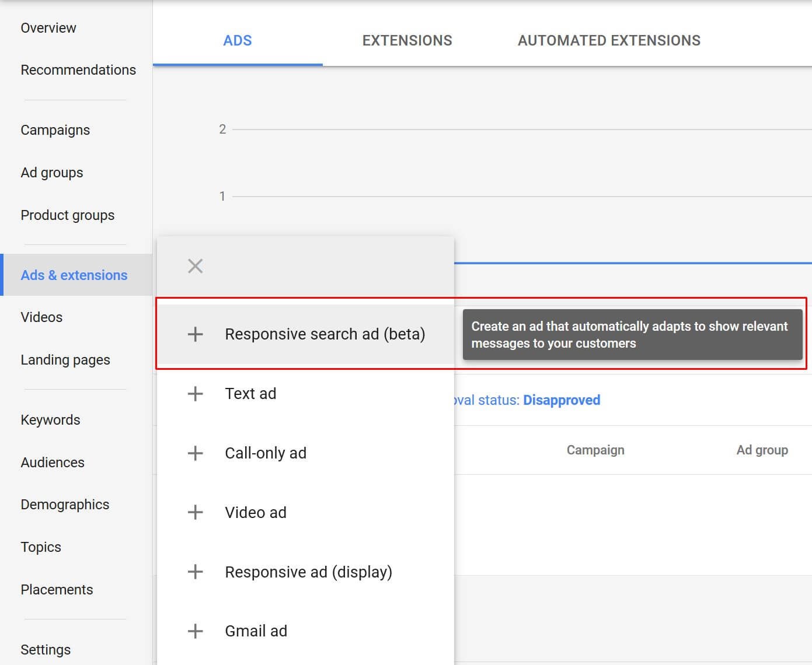
Task: Click the plus icon for Responsive ad (display)
Action: (x=195, y=572)
